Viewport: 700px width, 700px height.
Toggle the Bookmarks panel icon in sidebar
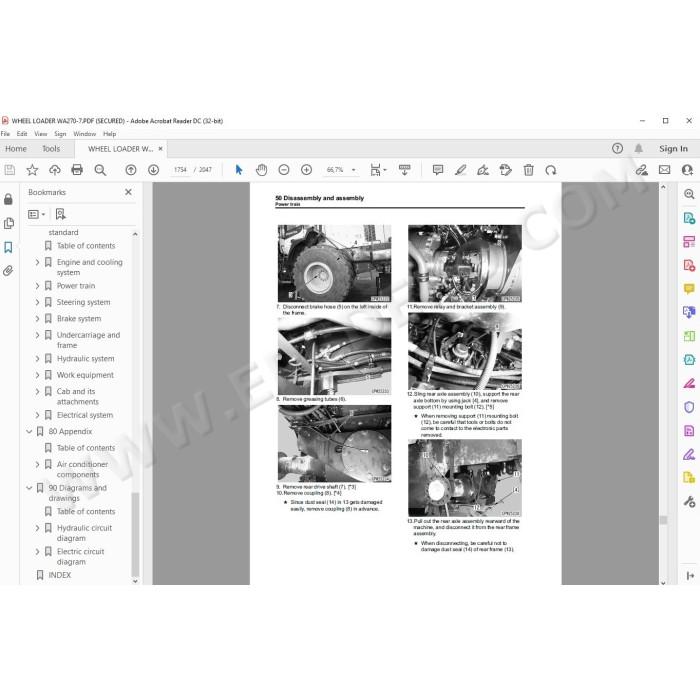(8, 247)
